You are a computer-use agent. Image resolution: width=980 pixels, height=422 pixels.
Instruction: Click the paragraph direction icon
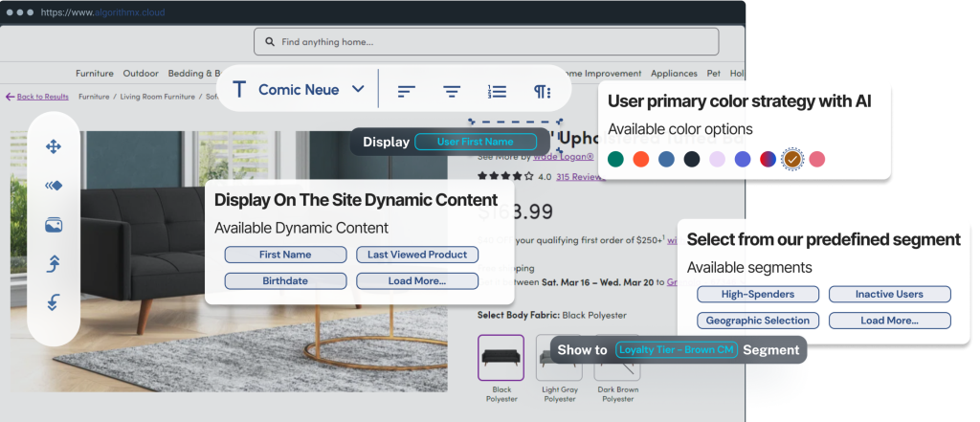[543, 91]
